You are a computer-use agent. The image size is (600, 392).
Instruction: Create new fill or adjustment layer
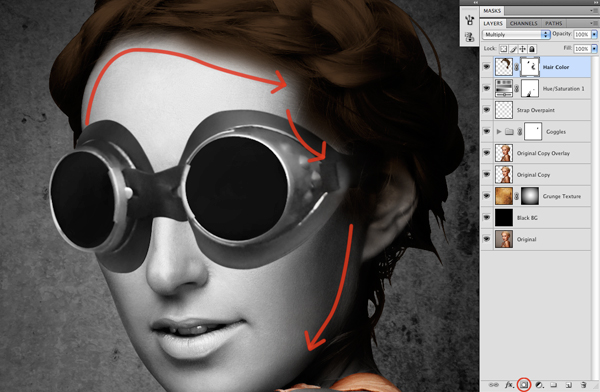tap(539, 384)
